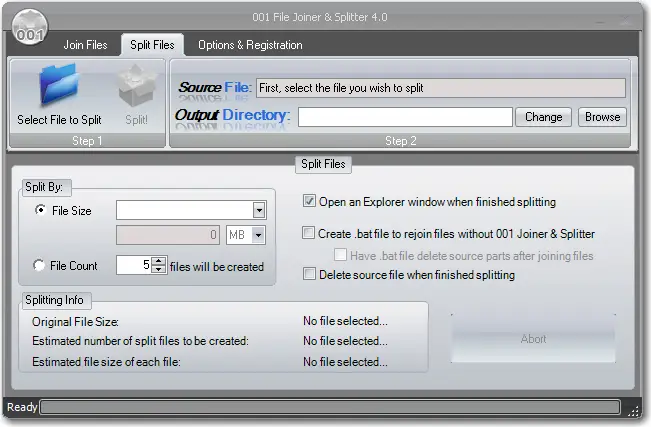Click the Split Files section header
The image size is (651, 427).
tap(323, 164)
